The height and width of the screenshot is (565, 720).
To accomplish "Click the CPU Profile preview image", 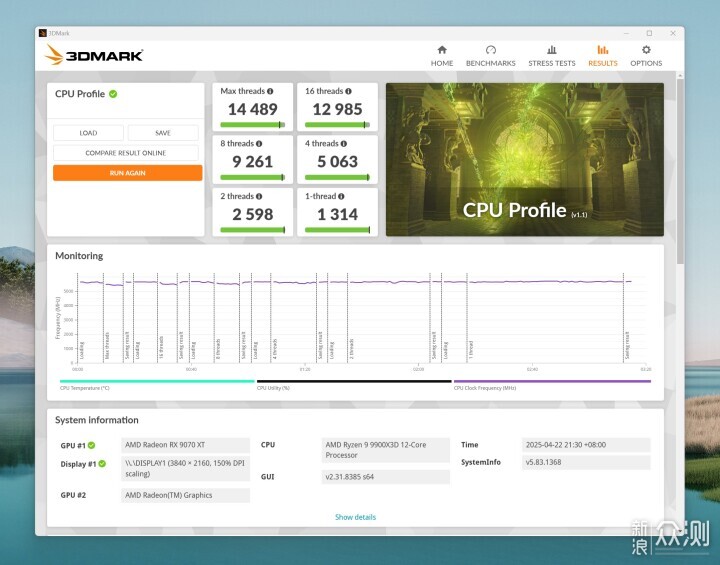I will 524,159.
